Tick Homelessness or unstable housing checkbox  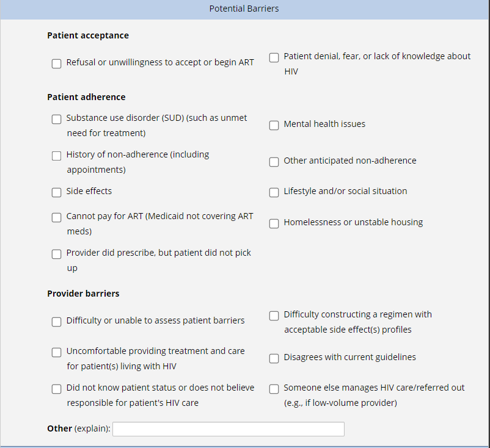(x=274, y=223)
